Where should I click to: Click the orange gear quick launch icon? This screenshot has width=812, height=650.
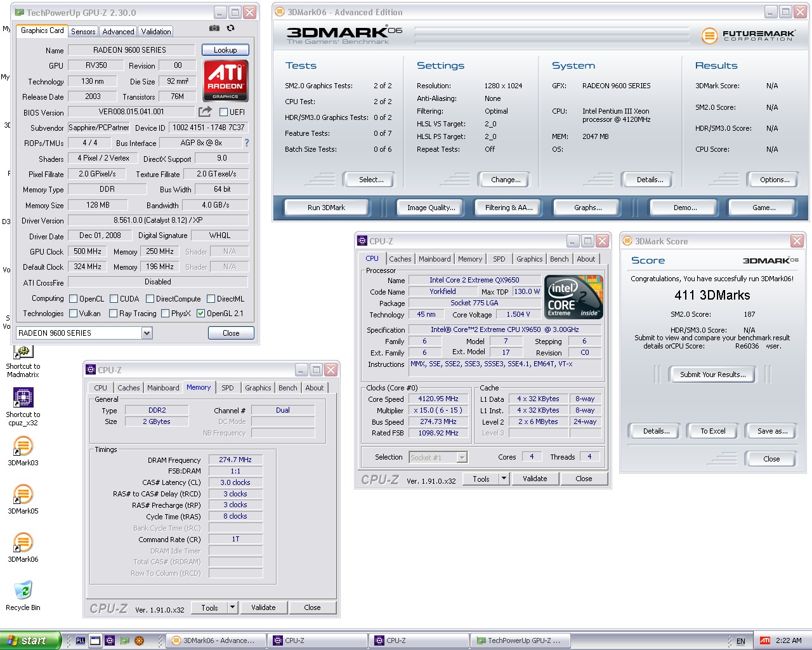pyautogui.click(x=139, y=640)
